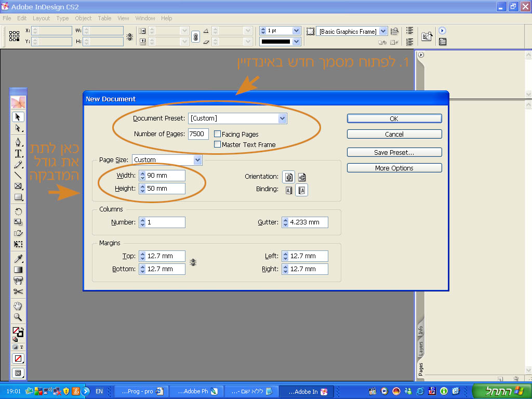Toggle formatting affects container button

15,347
